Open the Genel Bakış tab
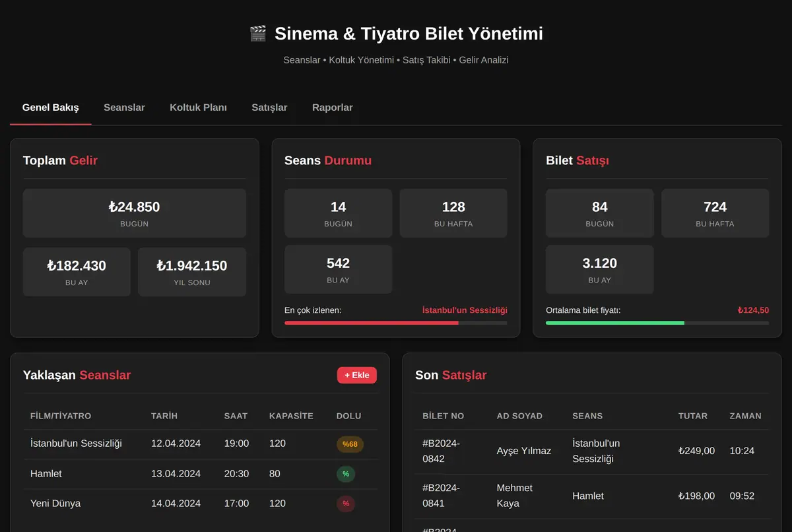The width and height of the screenshot is (792, 532). [51, 108]
